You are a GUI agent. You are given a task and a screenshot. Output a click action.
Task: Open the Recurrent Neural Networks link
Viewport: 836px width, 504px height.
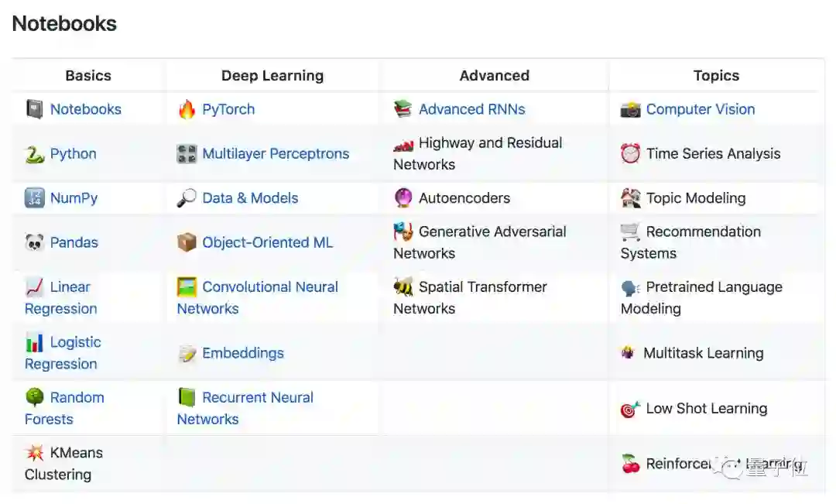(x=257, y=398)
